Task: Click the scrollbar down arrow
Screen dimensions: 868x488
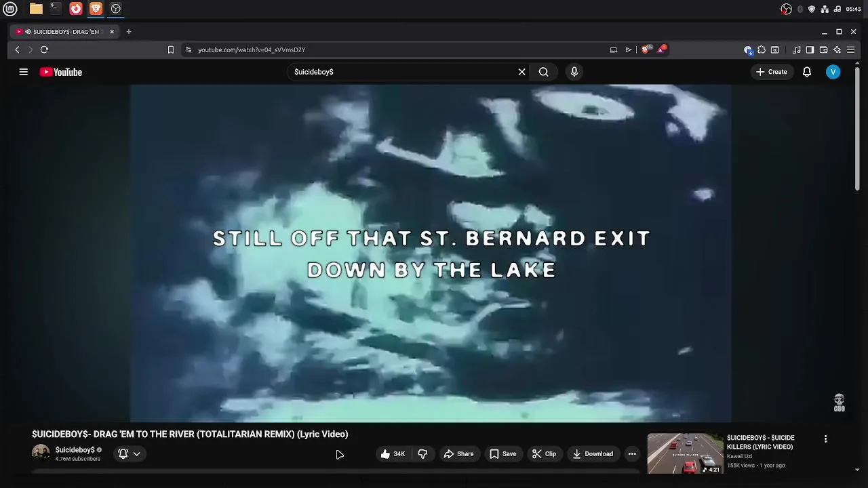Action: click(x=857, y=470)
